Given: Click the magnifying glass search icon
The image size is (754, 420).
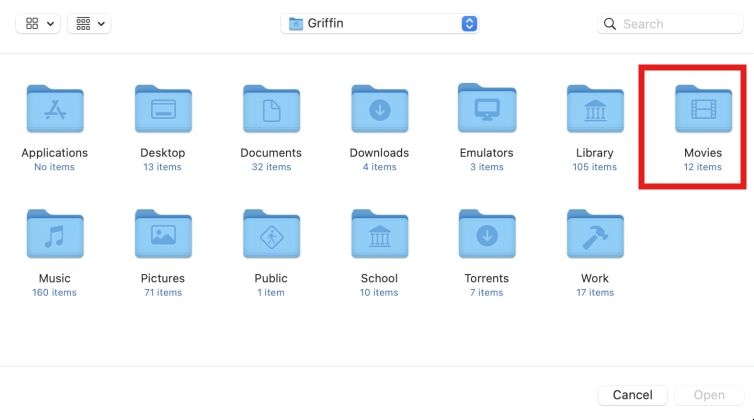Looking at the screenshot, I should click(x=609, y=24).
